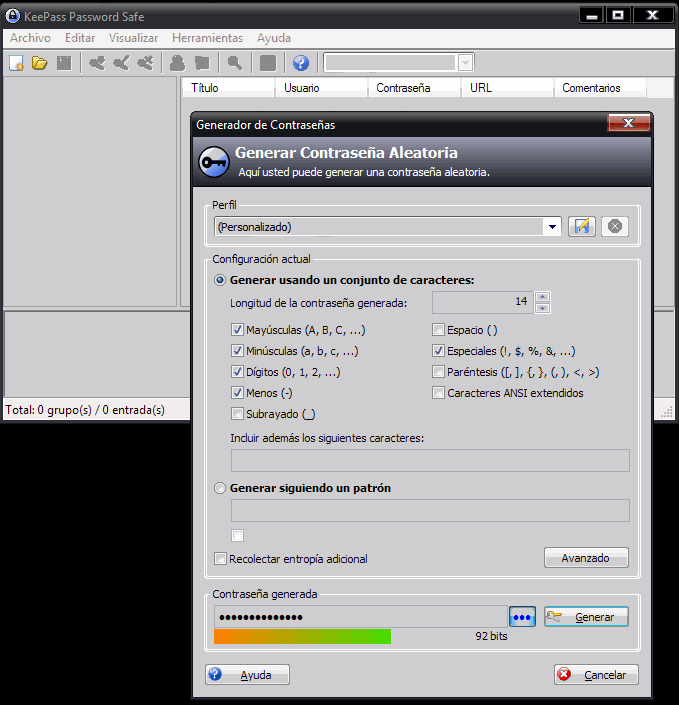
Task: Click the 92 bits quality label
Action: pos(491,636)
